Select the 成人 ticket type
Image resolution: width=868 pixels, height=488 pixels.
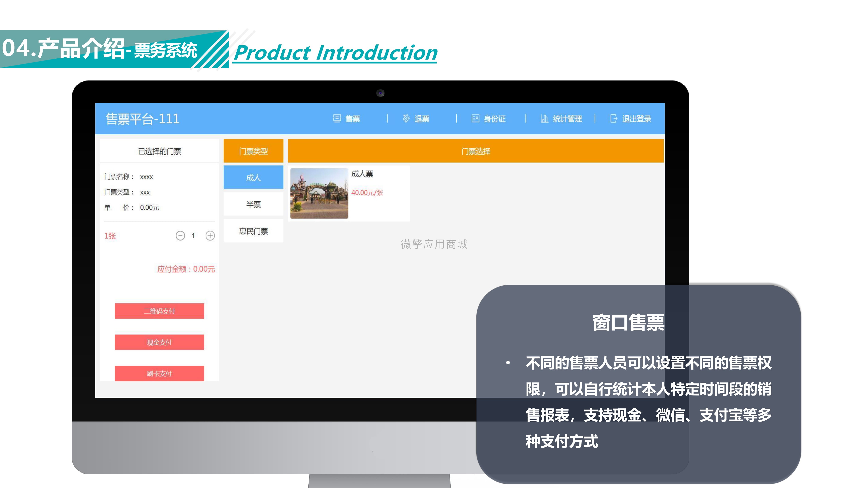(253, 178)
